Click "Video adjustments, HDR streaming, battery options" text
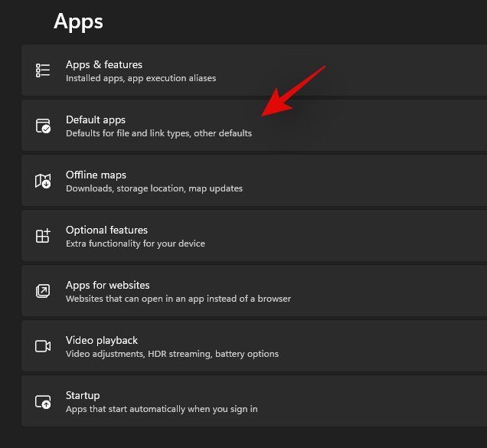The height and width of the screenshot is (448, 487). 172,354
